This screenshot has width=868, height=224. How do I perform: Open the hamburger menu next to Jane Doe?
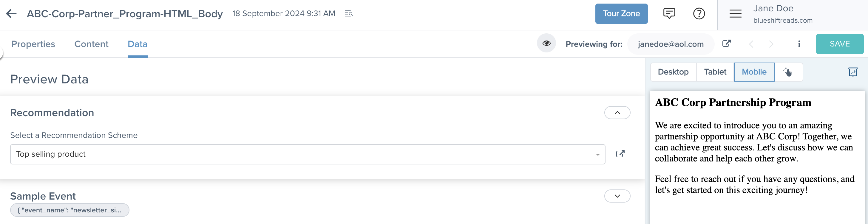(x=735, y=14)
